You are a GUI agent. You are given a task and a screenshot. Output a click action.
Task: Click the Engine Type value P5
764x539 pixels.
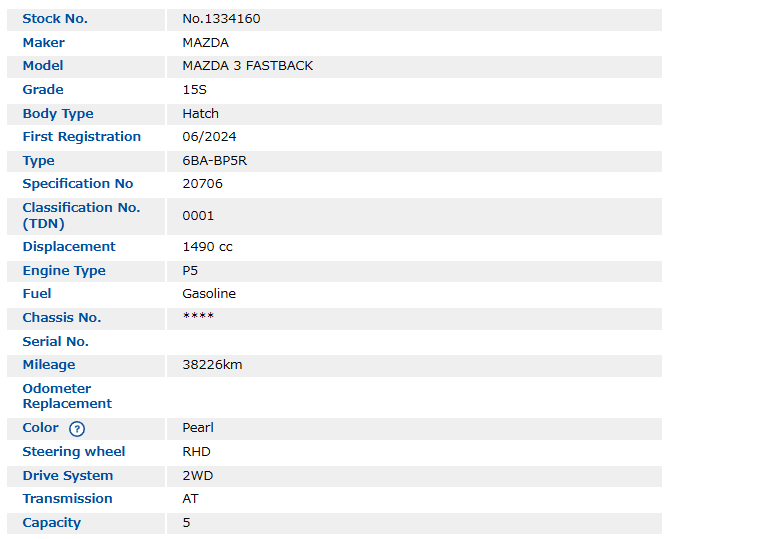pyautogui.click(x=190, y=271)
